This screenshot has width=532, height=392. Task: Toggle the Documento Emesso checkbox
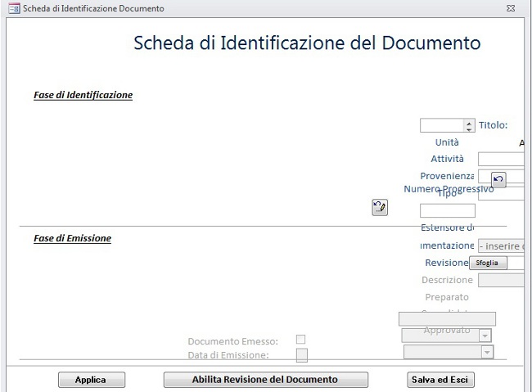[300, 340]
